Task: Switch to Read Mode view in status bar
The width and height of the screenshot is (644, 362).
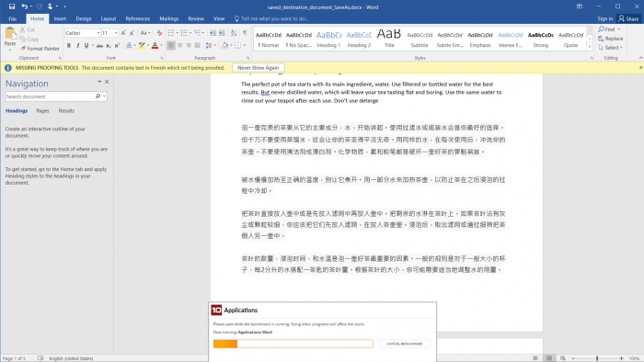Action: (535, 358)
